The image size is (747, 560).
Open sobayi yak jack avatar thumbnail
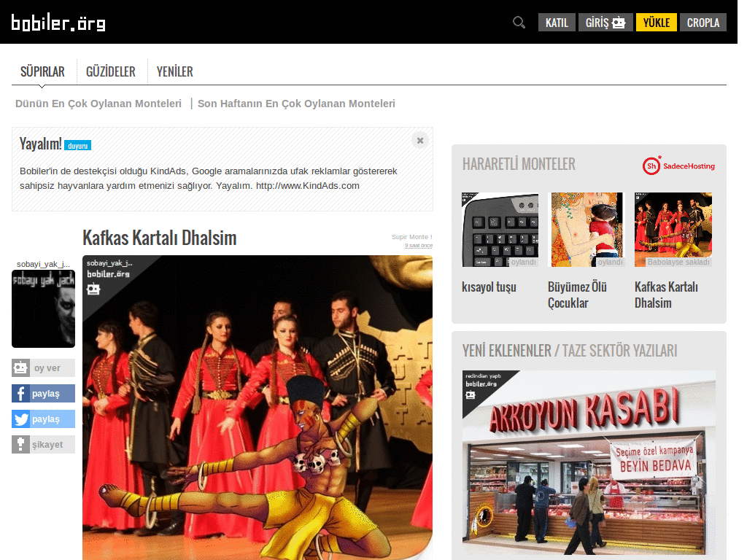tap(43, 308)
